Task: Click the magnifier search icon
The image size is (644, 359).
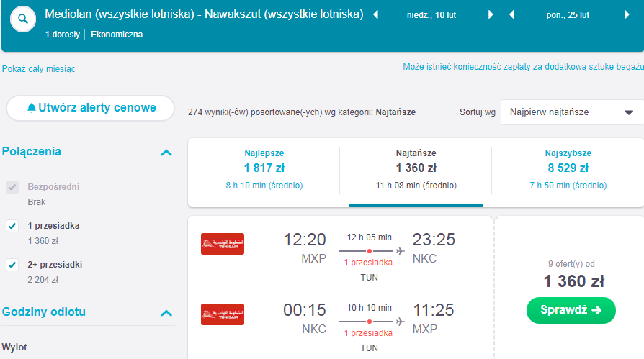Action: tap(23, 19)
